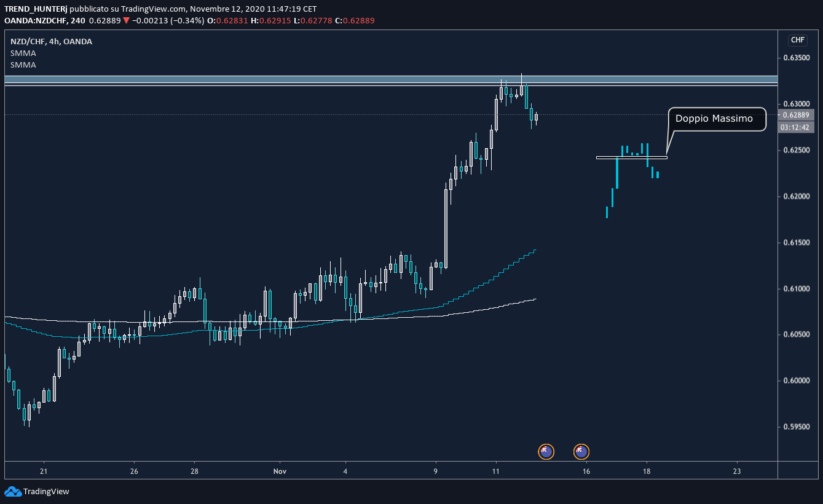Click the 0.60500 price axis label
Image resolution: width=823 pixels, height=504 pixels.
(x=796, y=334)
